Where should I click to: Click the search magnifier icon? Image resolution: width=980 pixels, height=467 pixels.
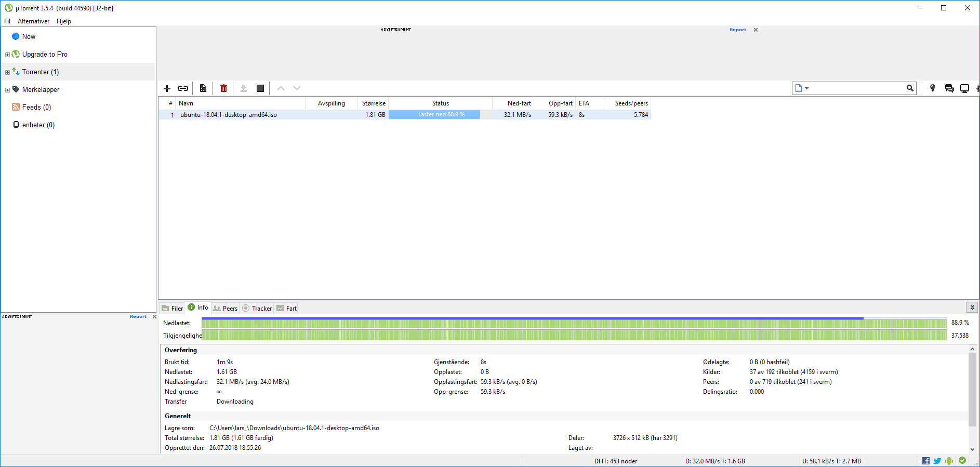pos(910,88)
